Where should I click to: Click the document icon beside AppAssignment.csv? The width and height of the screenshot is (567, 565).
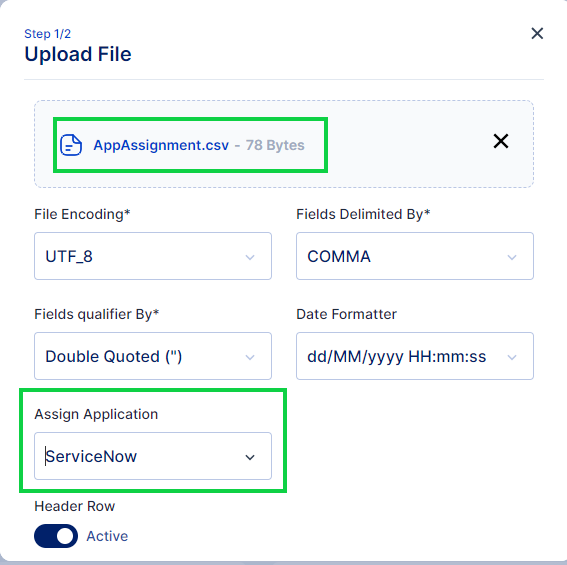(71, 145)
